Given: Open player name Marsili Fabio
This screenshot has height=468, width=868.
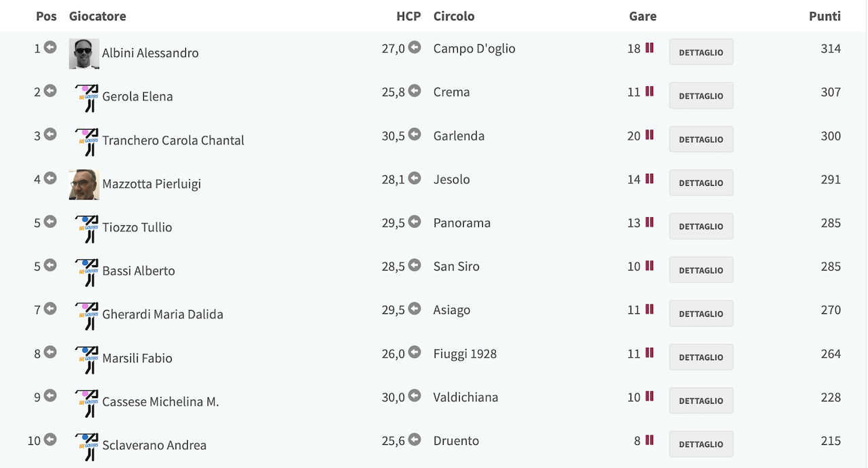Looking at the screenshot, I should point(137,358).
